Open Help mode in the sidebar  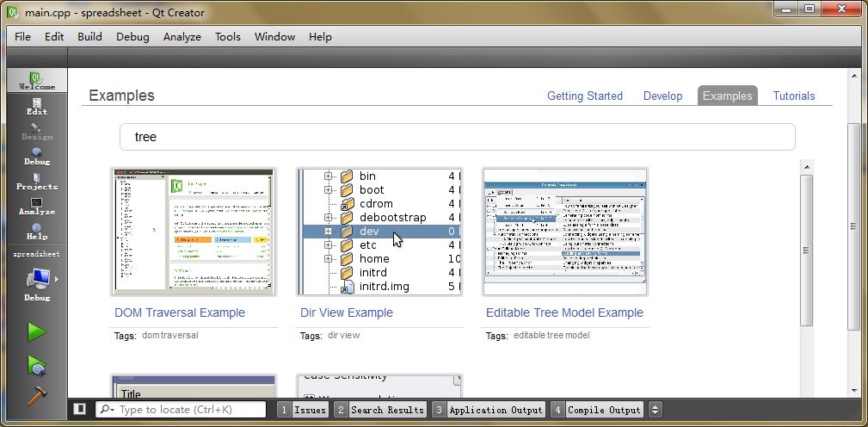(x=37, y=231)
